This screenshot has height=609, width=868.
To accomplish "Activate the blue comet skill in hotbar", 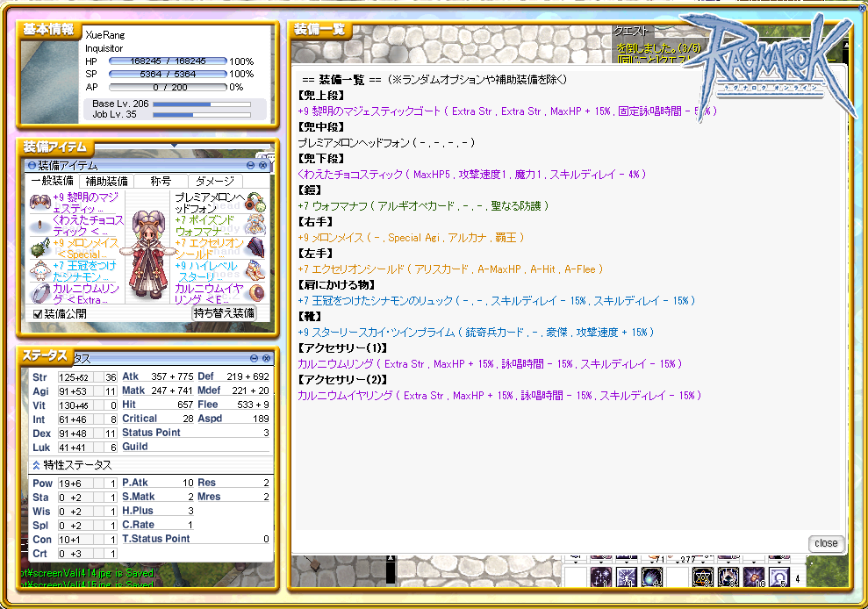I will click(651, 577).
